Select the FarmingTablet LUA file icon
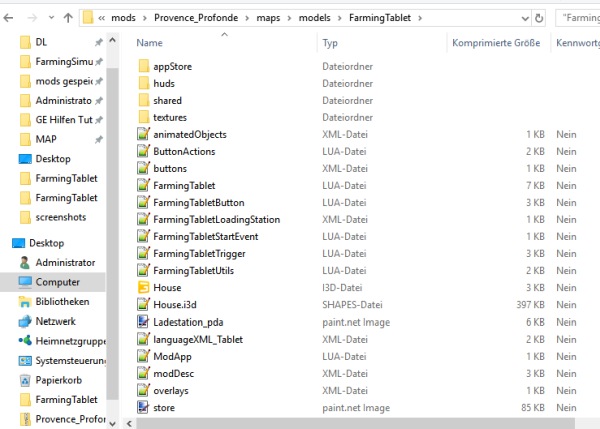This screenshot has height=429, width=600. tap(145, 185)
